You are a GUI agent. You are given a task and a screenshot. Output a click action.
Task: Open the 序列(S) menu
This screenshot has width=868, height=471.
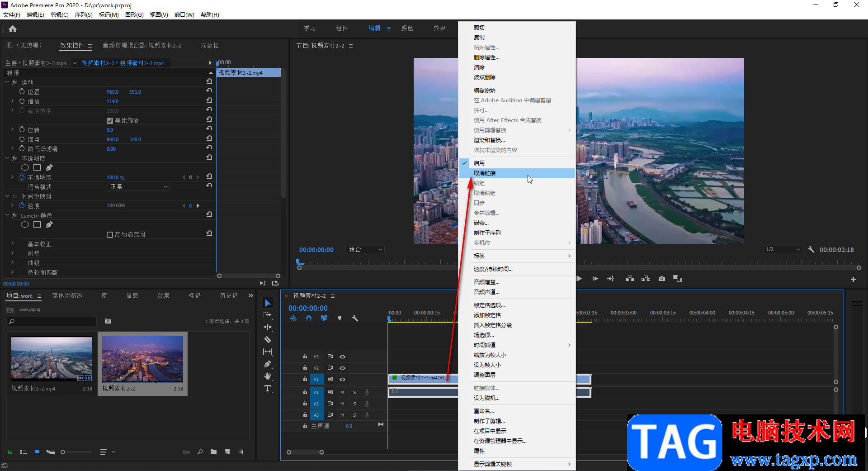[84, 15]
